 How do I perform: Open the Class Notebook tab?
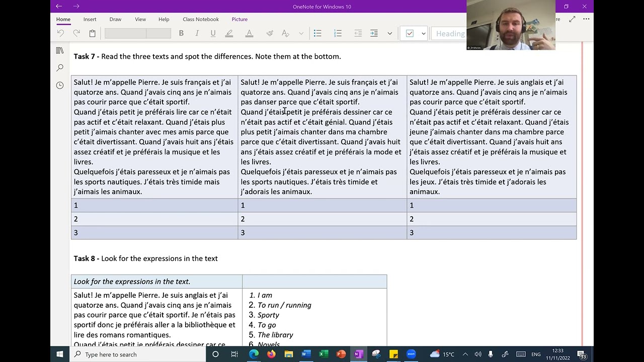201,19
